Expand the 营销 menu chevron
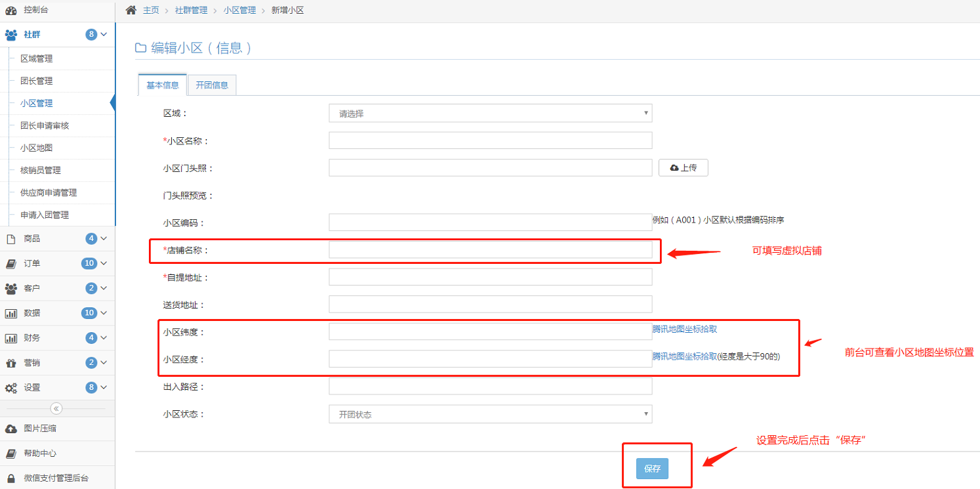The image size is (980, 489). pyautogui.click(x=104, y=363)
